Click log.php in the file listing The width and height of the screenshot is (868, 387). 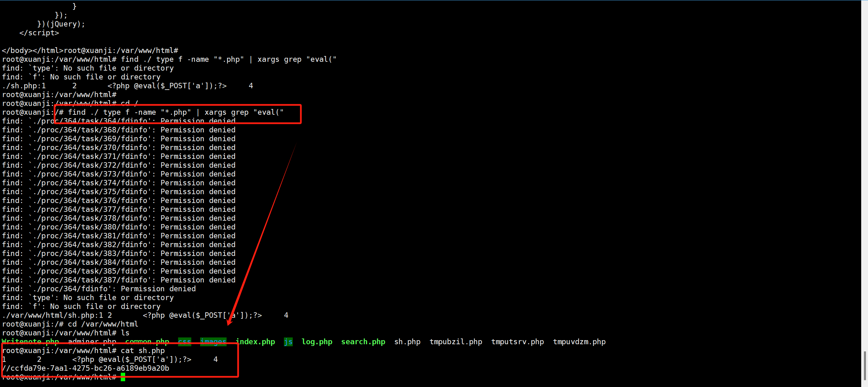pyautogui.click(x=317, y=342)
